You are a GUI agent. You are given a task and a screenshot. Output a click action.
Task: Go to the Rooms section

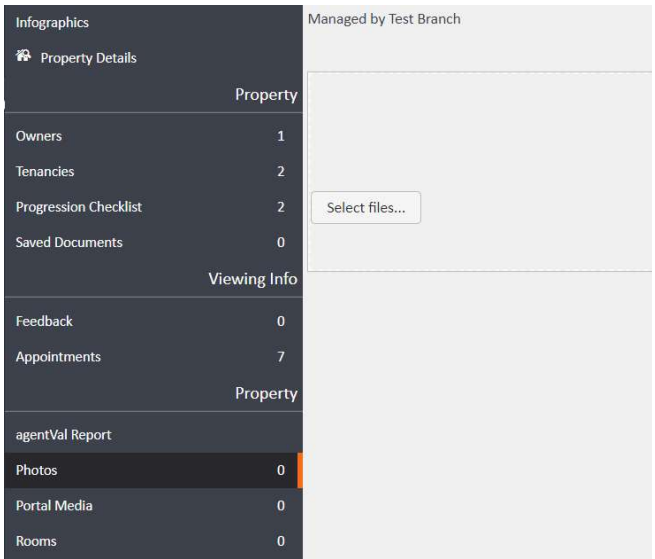[36, 541]
